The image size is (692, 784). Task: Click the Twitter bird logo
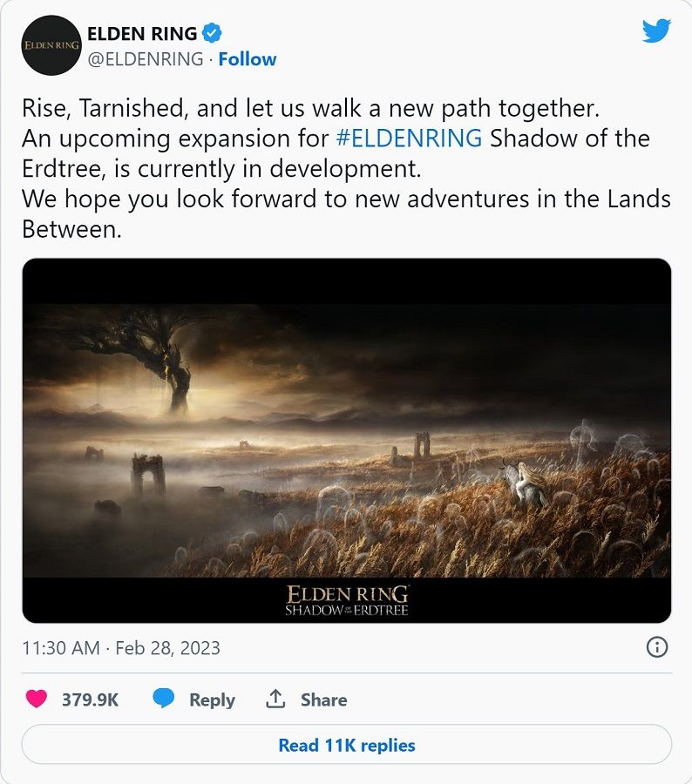coord(656,31)
